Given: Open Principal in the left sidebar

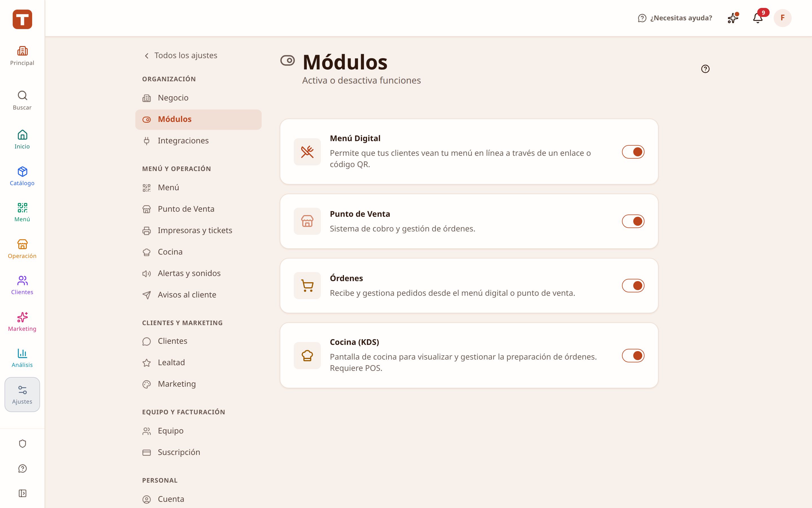Looking at the screenshot, I should [22, 56].
